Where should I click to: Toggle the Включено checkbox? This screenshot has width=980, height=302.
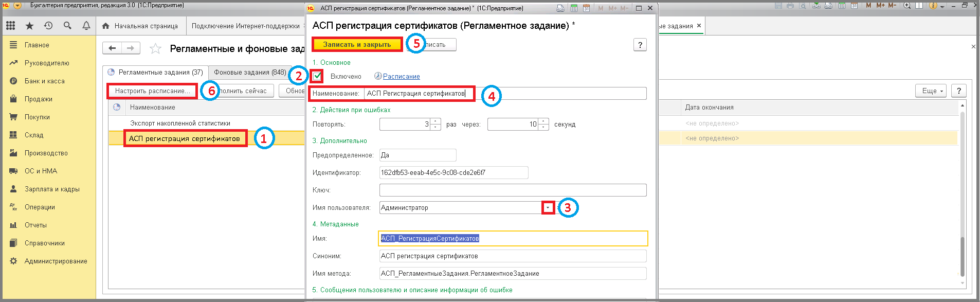[317, 76]
